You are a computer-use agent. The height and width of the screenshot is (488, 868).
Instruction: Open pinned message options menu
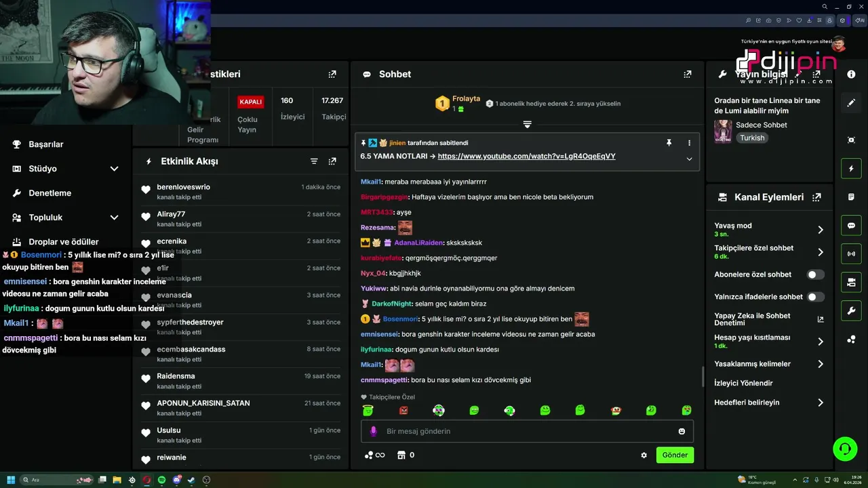click(689, 143)
